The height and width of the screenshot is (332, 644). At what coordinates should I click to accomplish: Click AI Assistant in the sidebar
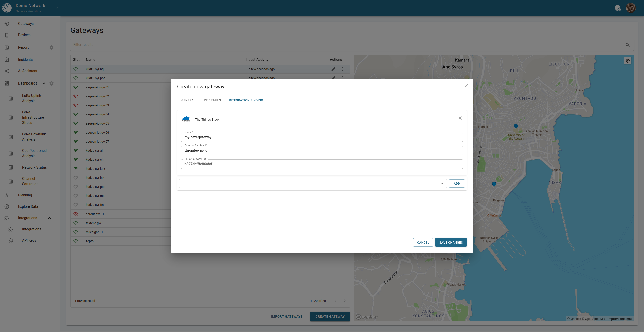(x=28, y=71)
